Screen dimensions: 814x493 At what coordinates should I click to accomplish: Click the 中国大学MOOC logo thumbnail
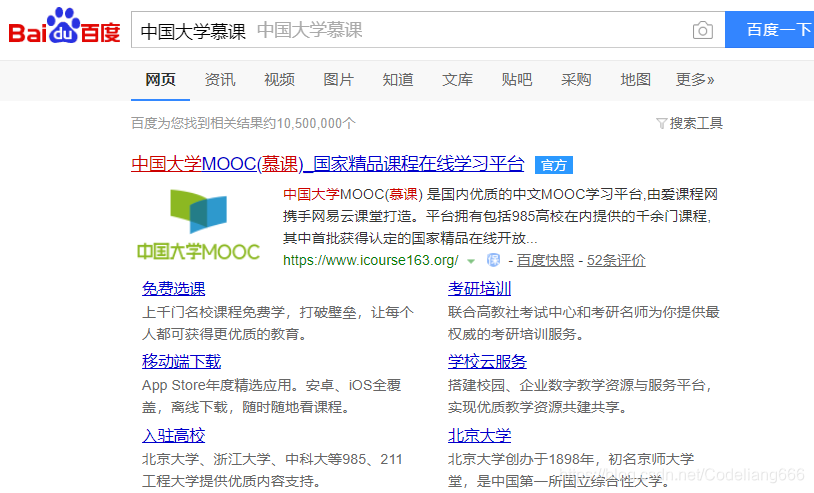(x=198, y=225)
